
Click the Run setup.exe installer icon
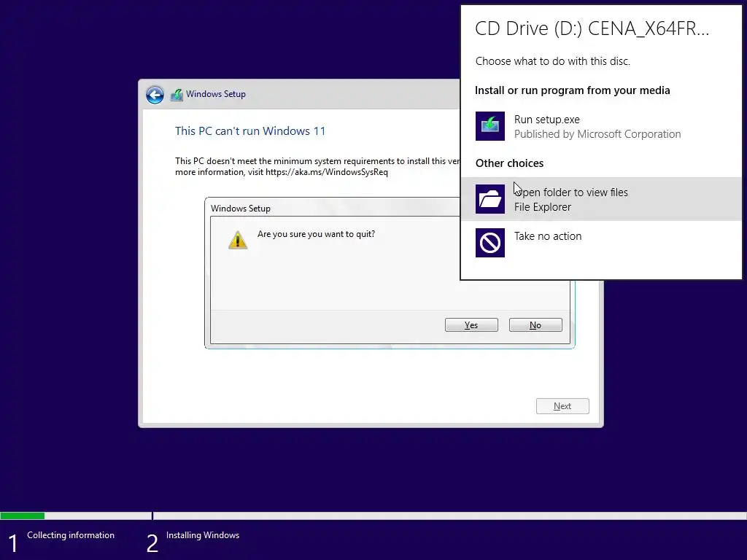(489, 126)
